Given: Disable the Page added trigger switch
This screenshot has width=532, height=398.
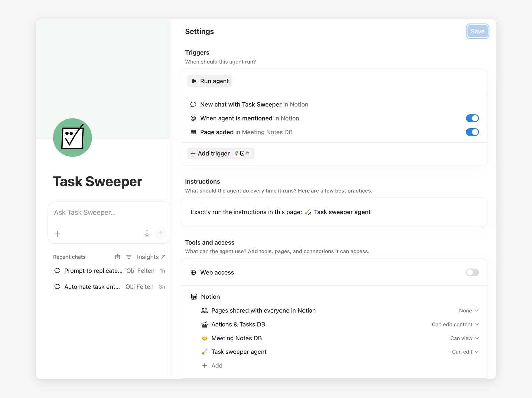Looking at the screenshot, I should tap(472, 132).
